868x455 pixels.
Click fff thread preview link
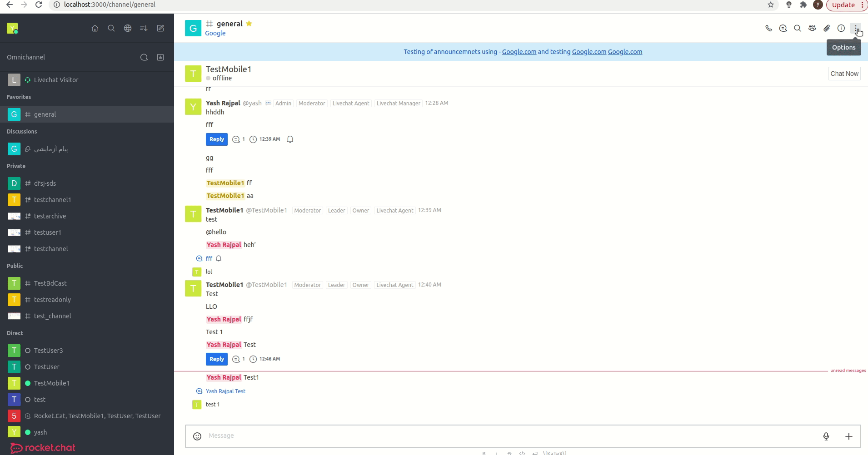pyautogui.click(x=209, y=258)
